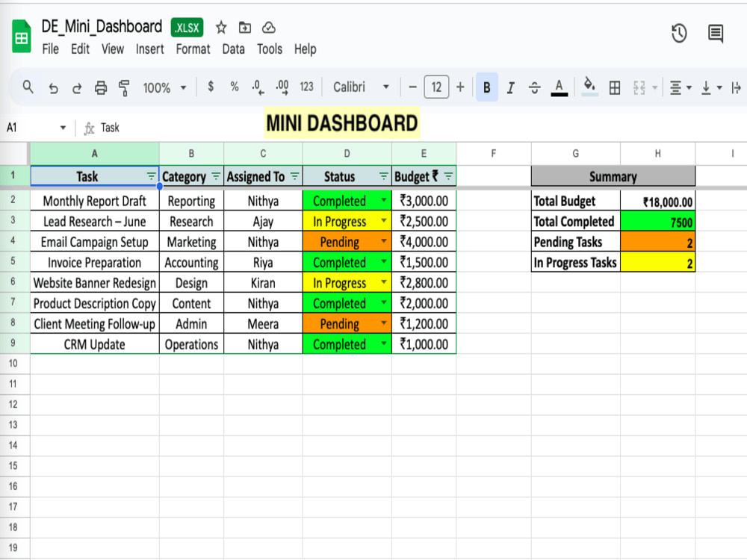This screenshot has width=747, height=560.
Task: Decrease decimal places
Action: click(x=258, y=87)
